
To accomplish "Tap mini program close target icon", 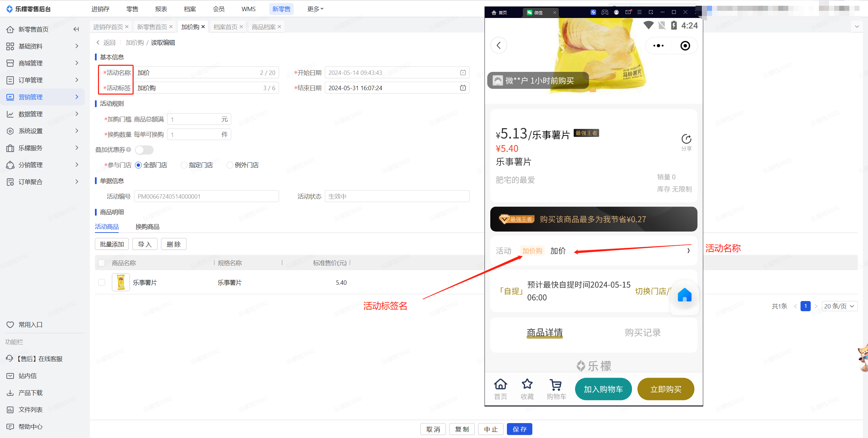I will point(685,45).
